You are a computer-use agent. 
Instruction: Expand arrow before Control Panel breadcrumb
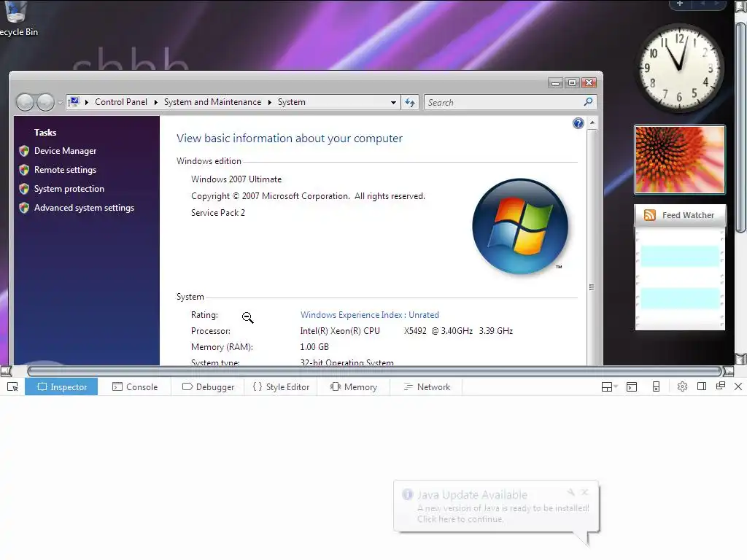87,102
